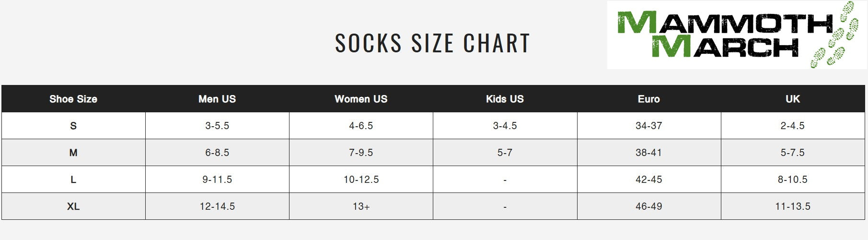
Task: Click the Euro column header
Action: click(648, 99)
